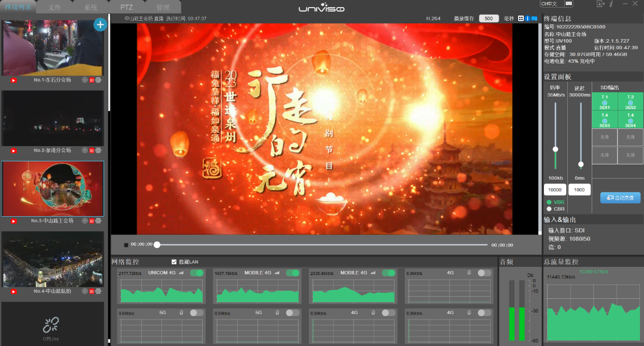Open the about info icon
The height and width of the screenshot is (346, 644).
click(611, 4)
